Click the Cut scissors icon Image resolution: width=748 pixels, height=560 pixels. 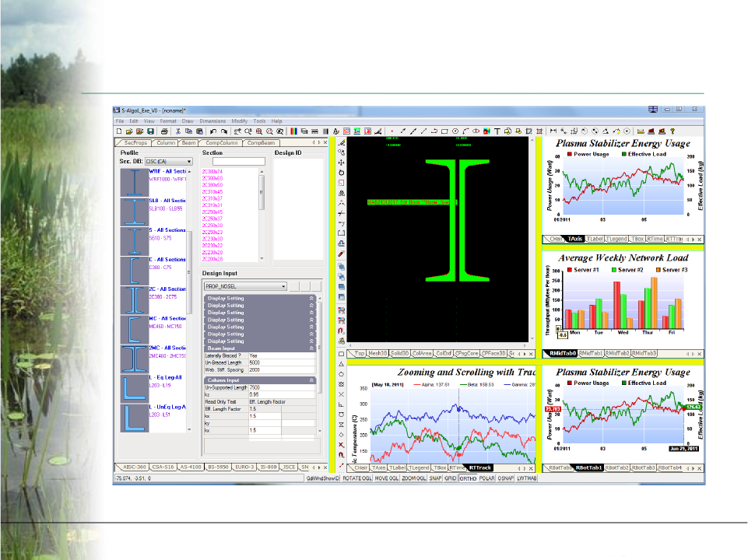click(x=178, y=131)
